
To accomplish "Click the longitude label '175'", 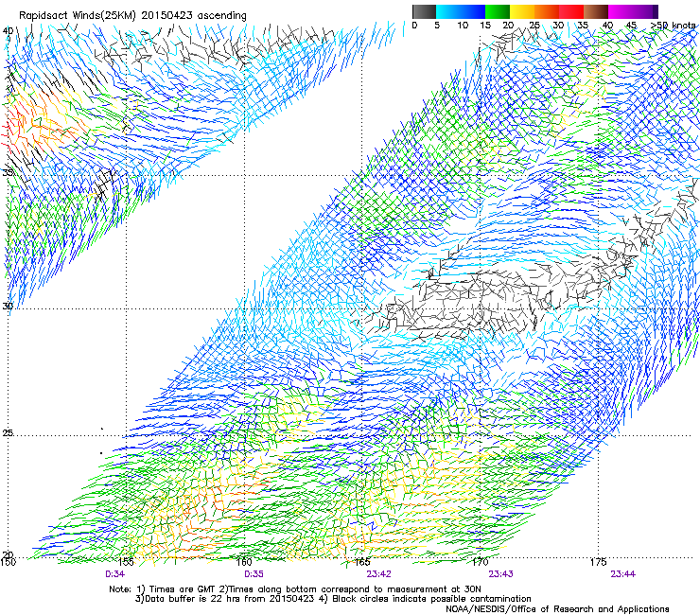I will pyautogui.click(x=598, y=562).
